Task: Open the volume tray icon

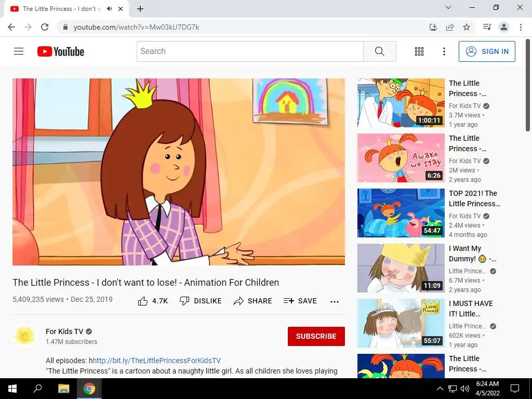Action: click(465, 389)
